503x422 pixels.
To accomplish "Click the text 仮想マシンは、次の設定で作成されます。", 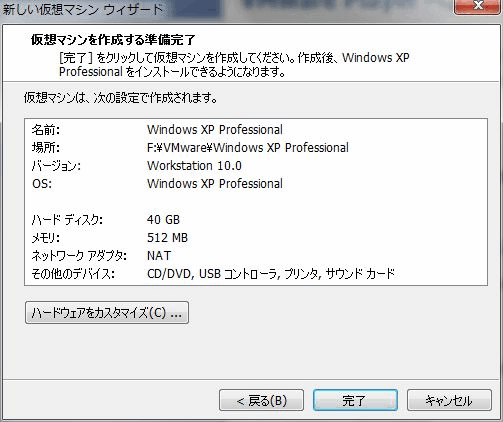I will (x=121, y=98).
